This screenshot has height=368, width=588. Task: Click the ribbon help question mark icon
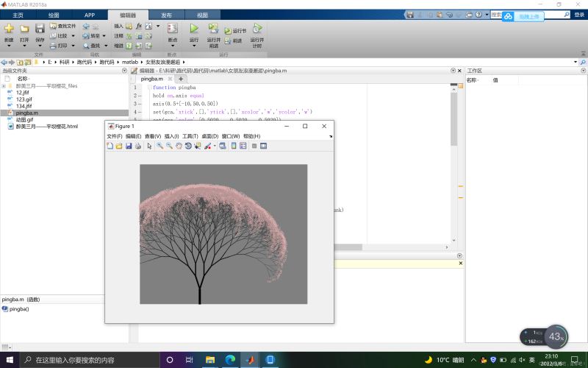point(479,15)
